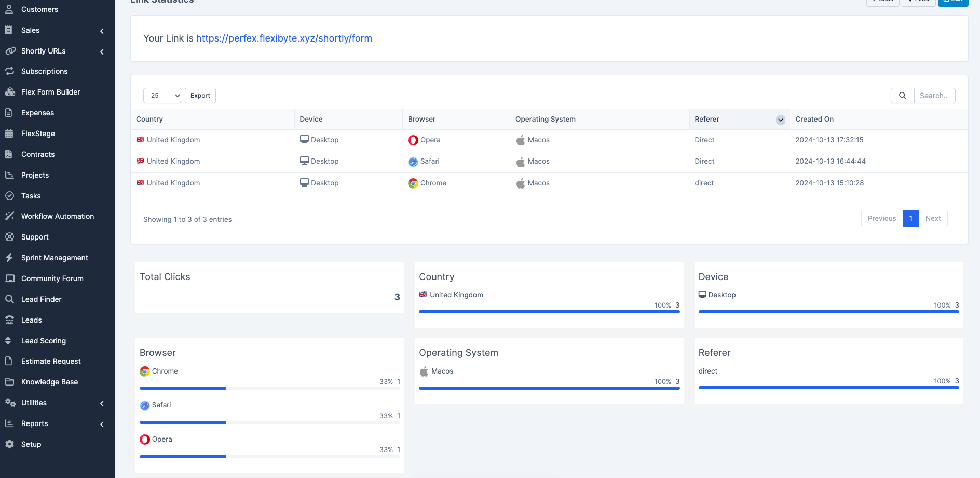Click the Opera browser progress bar
Screen dimensions: 980x478
pos(270,457)
